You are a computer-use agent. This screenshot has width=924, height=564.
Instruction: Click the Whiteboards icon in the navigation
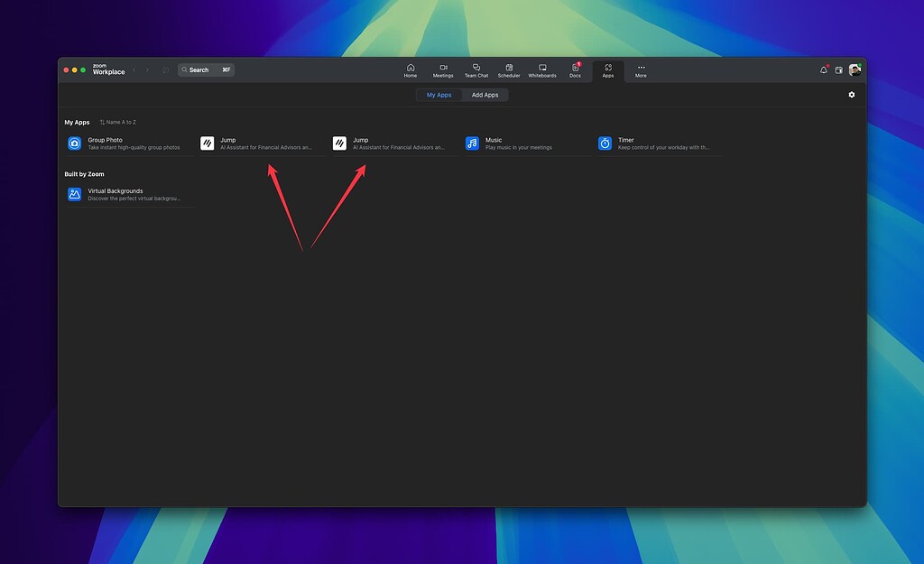coord(541,70)
